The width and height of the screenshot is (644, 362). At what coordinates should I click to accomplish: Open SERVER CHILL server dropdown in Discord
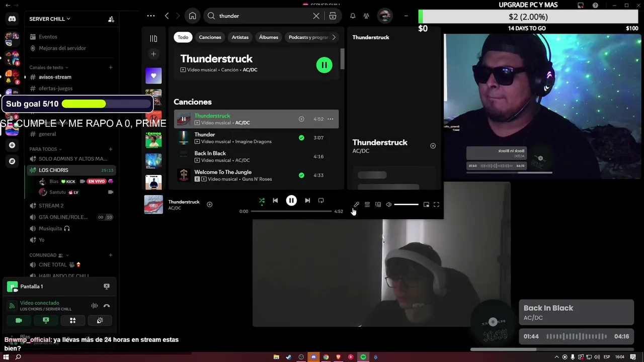click(50, 19)
